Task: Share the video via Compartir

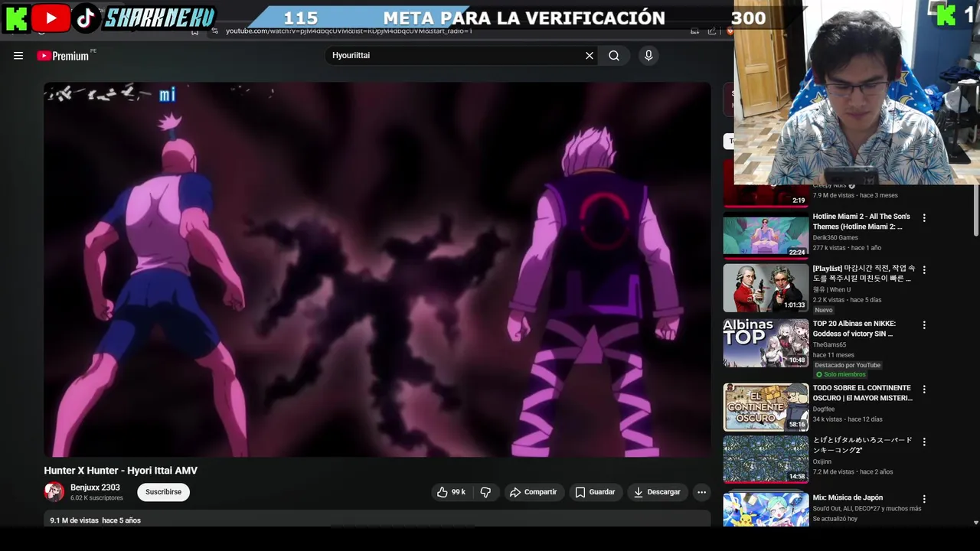Action: point(534,492)
